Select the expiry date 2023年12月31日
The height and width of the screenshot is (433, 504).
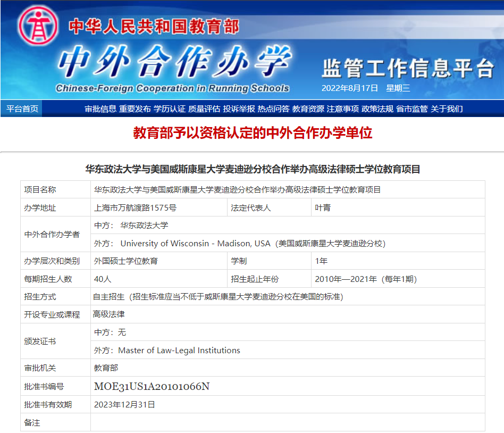coord(124,404)
